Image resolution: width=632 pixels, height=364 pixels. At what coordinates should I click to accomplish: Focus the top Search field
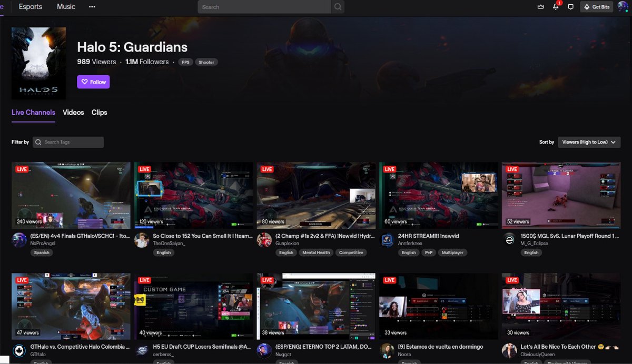coord(265,7)
